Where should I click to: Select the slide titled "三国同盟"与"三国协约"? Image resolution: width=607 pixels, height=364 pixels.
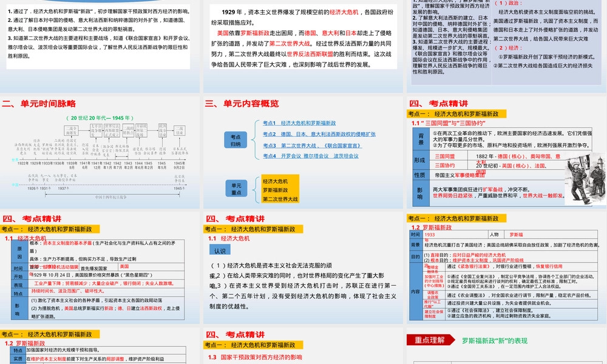(507, 152)
